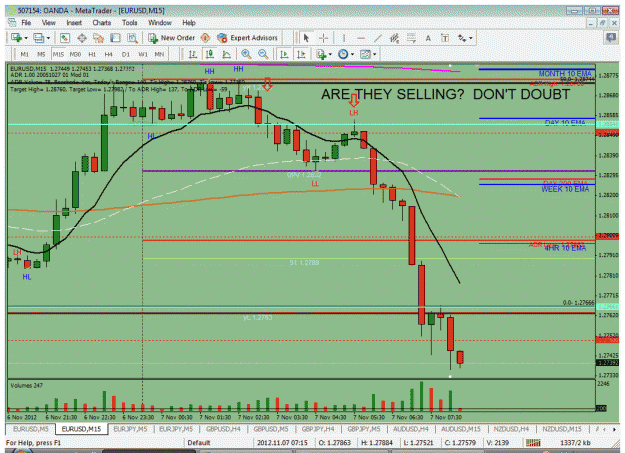The height and width of the screenshot is (453, 625).
Task: Expand the Arrows tool dropdown arrow
Action: [x=471, y=38]
